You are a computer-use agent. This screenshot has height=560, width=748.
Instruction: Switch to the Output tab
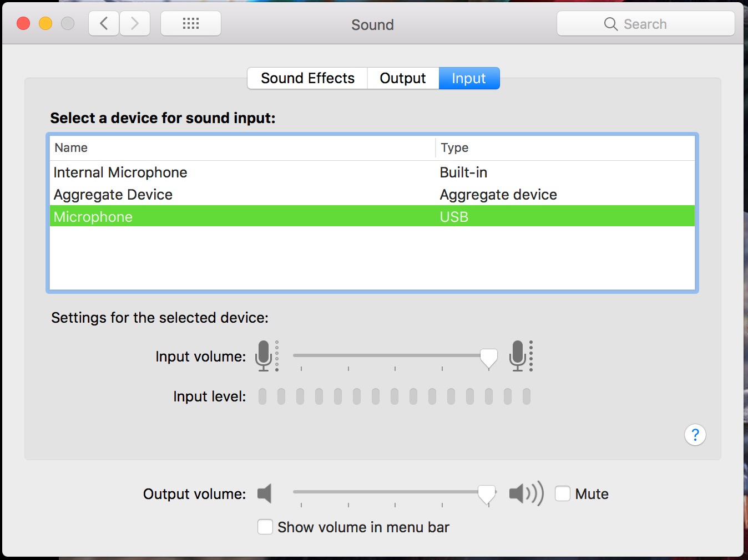[x=402, y=78]
